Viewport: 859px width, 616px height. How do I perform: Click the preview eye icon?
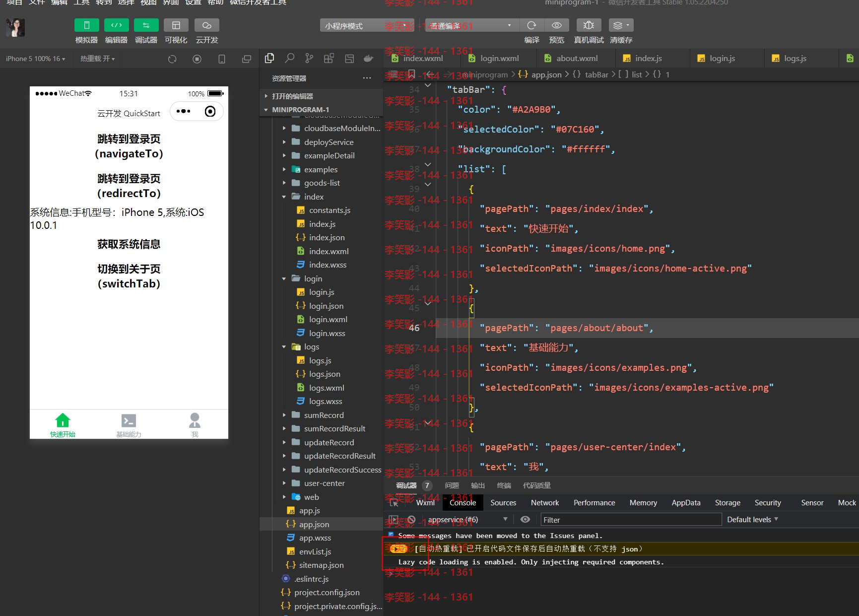(556, 25)
